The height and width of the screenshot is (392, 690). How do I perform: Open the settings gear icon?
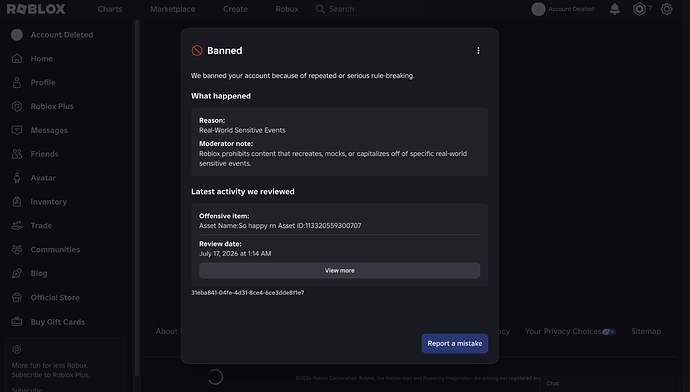tap(667, 9)
